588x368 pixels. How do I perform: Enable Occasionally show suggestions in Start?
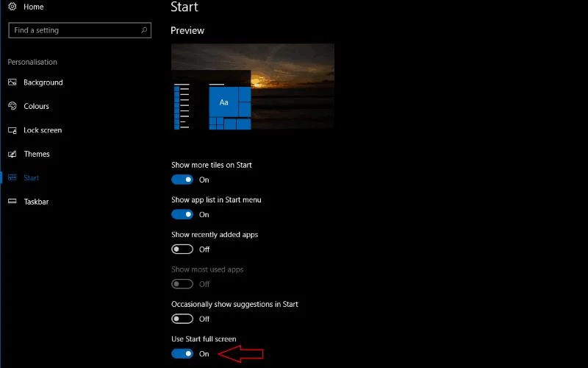pos(182,319)
